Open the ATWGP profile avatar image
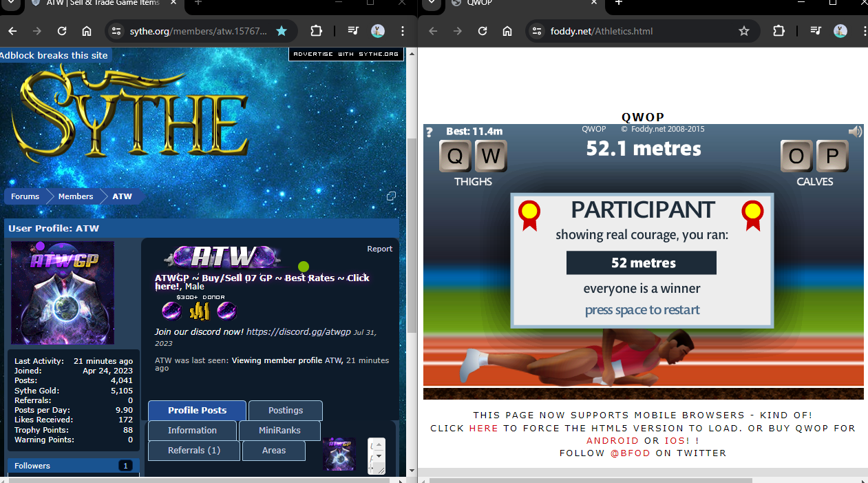This screenshot has width=868, height=483. pyautogui.click(x=63, y=293)
